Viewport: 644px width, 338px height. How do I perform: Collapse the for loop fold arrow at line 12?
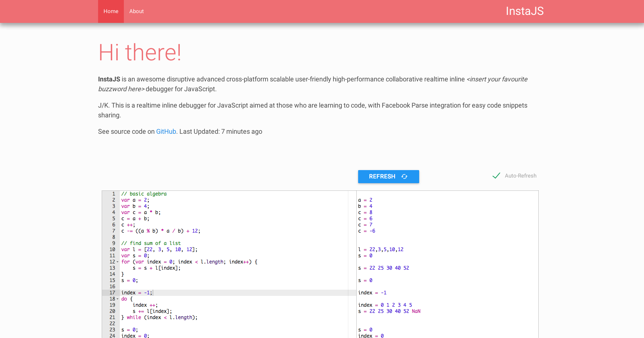(x=118, y=262)
